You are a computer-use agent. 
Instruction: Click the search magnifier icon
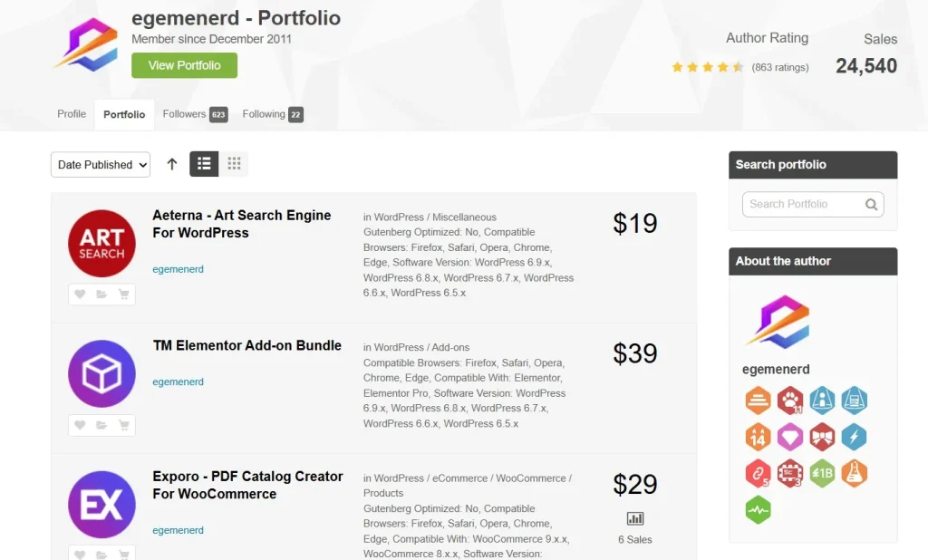pyautogui.click(x=871, y=204)
